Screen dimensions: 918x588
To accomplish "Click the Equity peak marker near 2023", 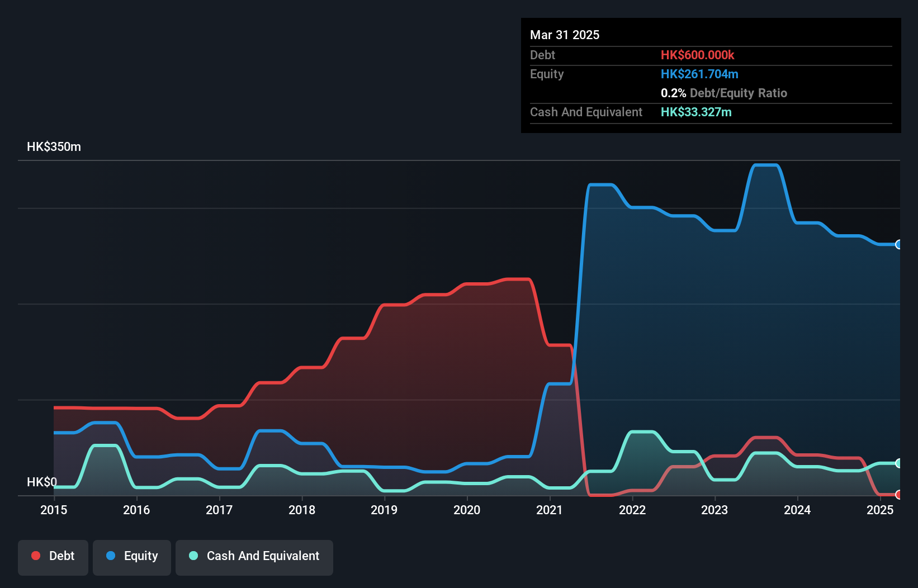I will click(764, 164).
